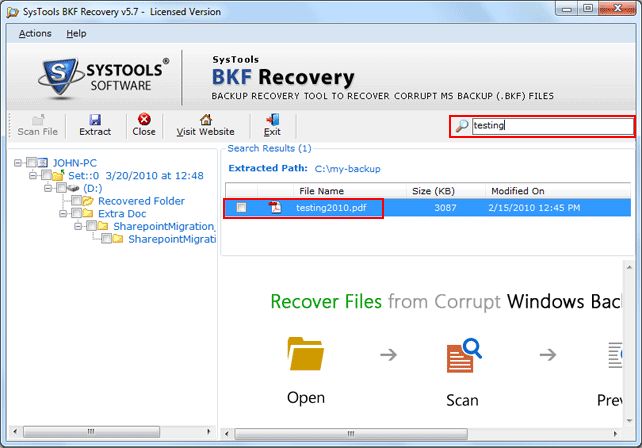Click in the search field containing testing

point(552,126)
